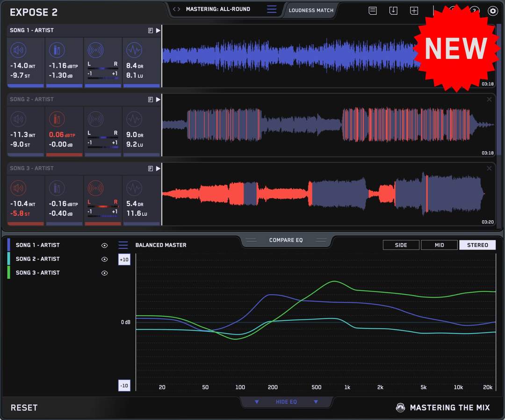Click the true peak icon for Song 2
This screenshot has width=505, height=420.
(x=57, y=119)
